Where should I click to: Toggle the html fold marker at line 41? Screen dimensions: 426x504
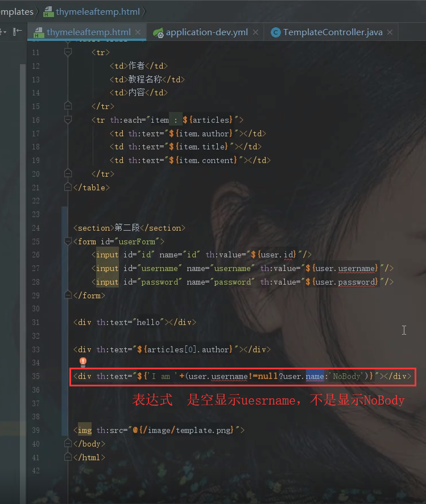point(68,457)
